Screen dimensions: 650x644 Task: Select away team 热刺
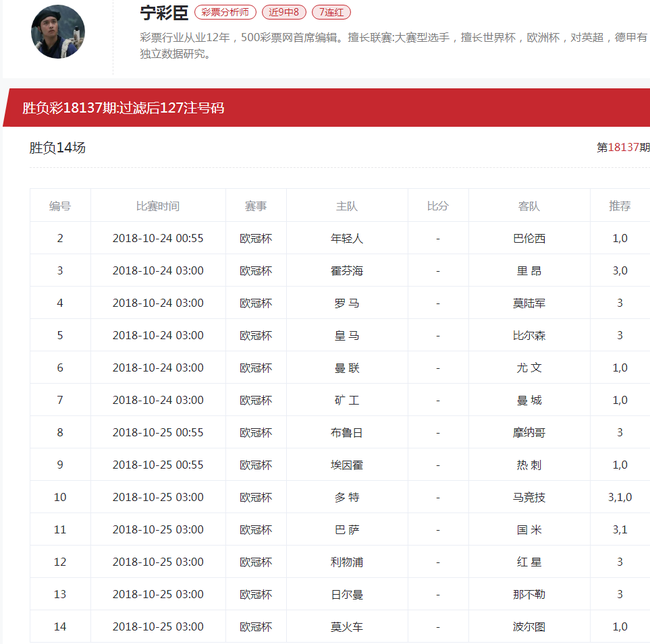529,465
